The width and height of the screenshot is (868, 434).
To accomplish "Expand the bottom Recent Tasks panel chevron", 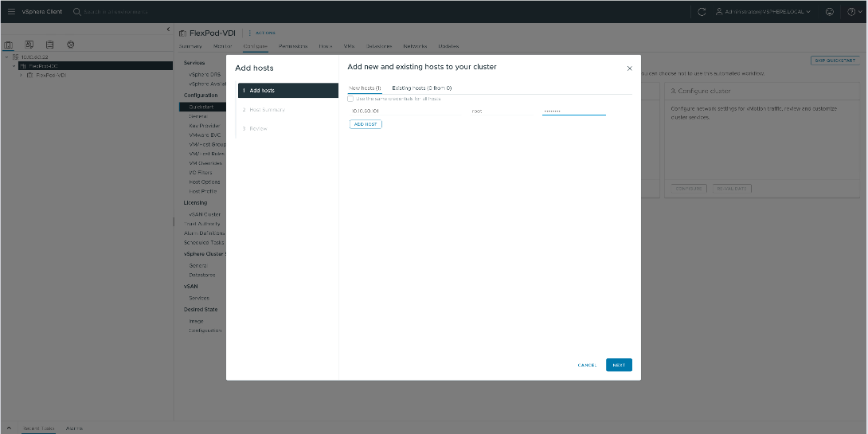I will click(8, 428).
